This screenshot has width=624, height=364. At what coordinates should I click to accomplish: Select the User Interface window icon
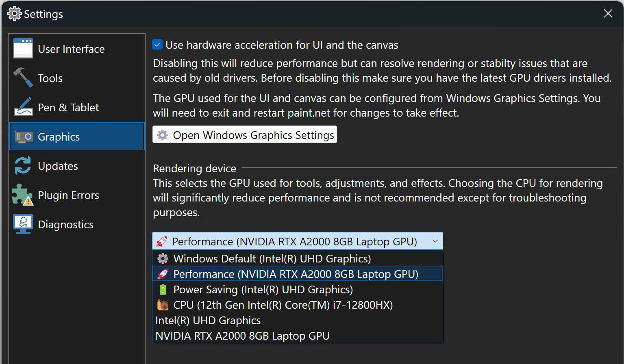[23, 48]
